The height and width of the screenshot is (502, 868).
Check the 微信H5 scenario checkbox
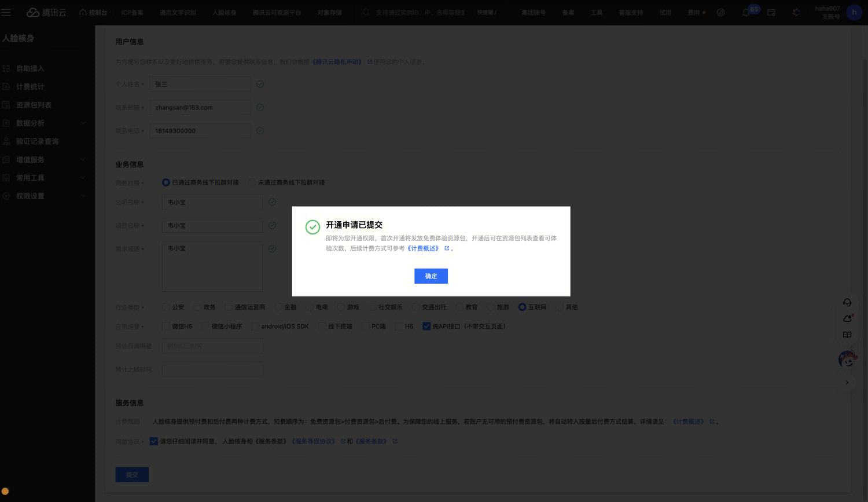(x=166, y=327)
